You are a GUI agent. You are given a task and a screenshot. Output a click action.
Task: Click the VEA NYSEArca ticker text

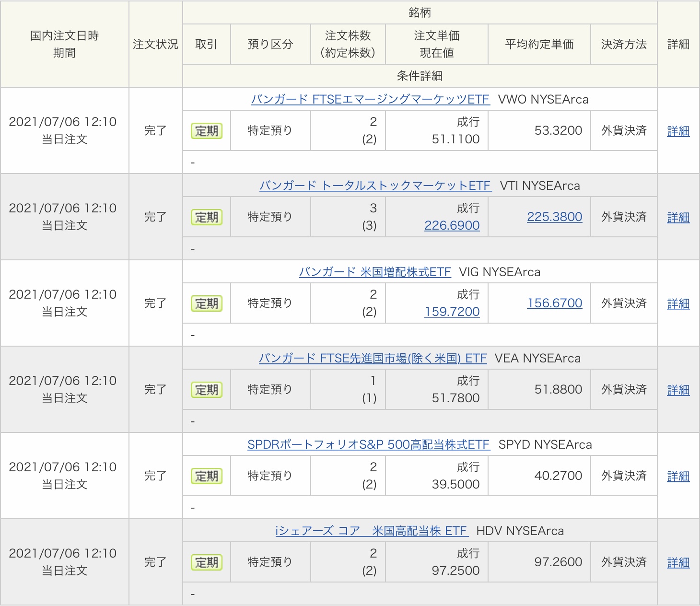click(537, 358)
